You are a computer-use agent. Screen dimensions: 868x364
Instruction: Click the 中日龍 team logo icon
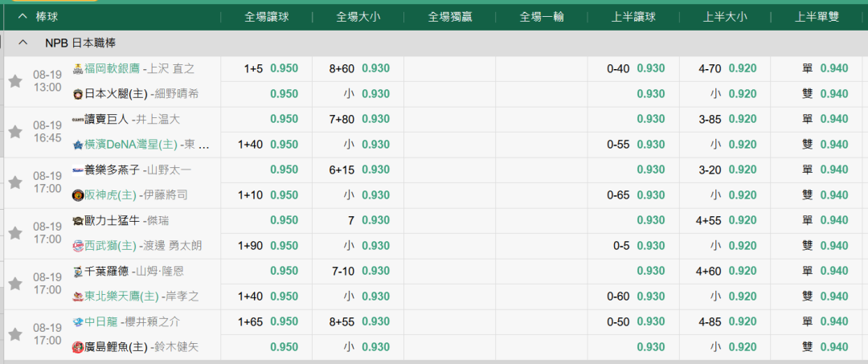click(78, 322)
